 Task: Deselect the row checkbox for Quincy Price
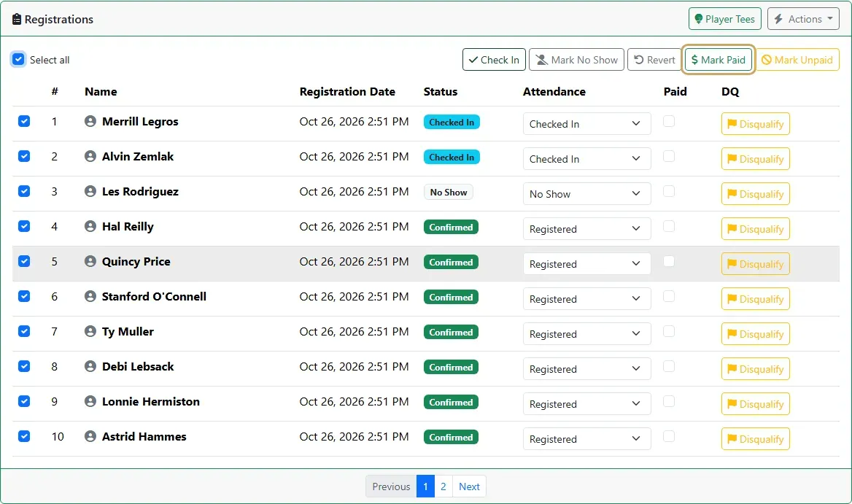coord(24,261)
